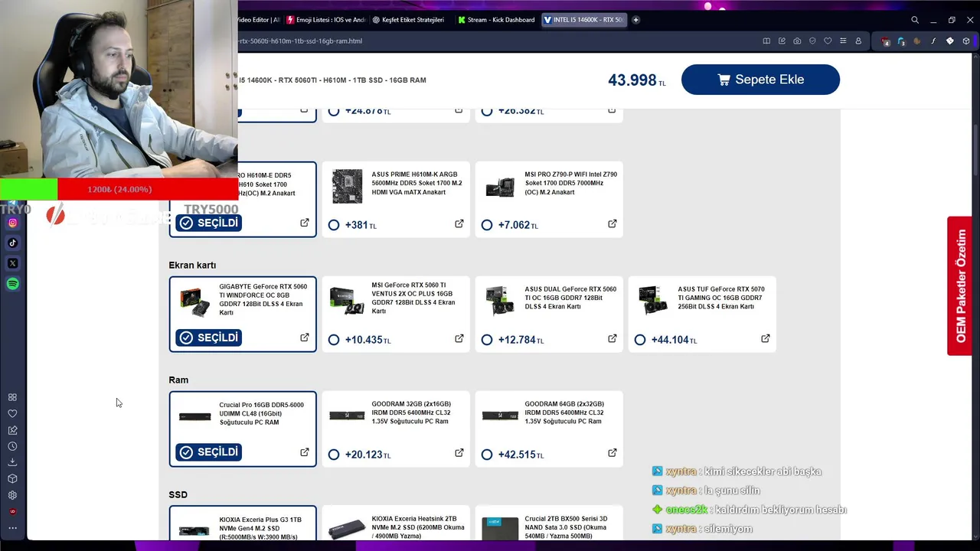Click the Sepete Ekle button
The width and height of the screenshot is (980, 551).
pos(760,80)
